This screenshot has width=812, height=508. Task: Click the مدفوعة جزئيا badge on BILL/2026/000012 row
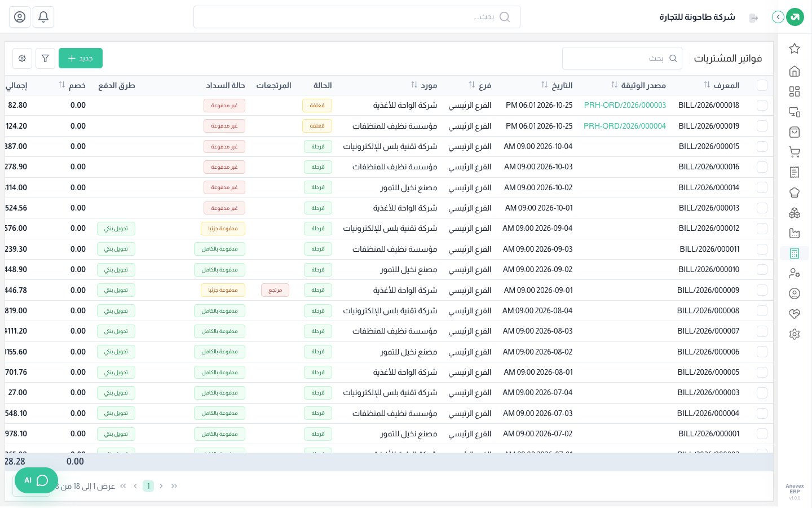(x=223, y=229)
